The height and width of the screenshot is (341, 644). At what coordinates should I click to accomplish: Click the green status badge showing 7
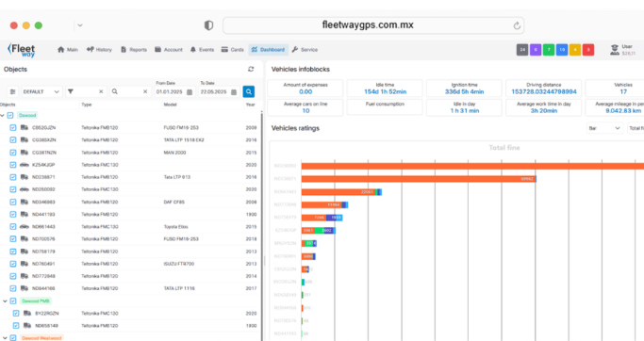pyautogui.click(x=549, y=50)
